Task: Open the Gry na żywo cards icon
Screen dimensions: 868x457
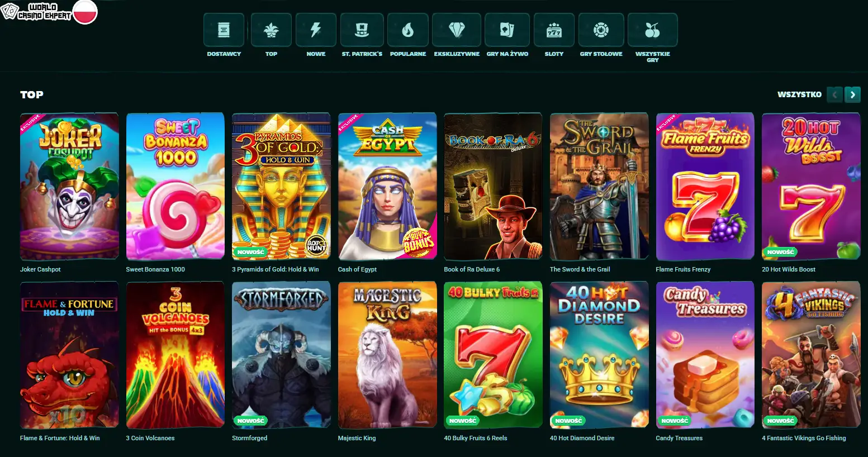Action: [507, 30]
